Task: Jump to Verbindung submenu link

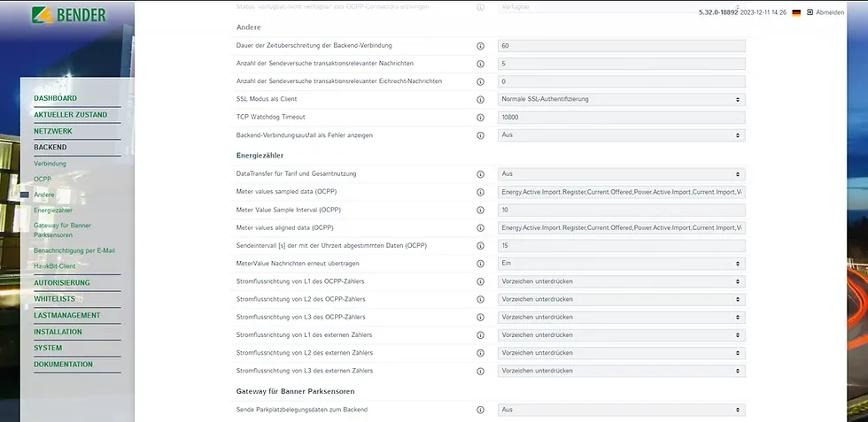Action: pos(50,164)
